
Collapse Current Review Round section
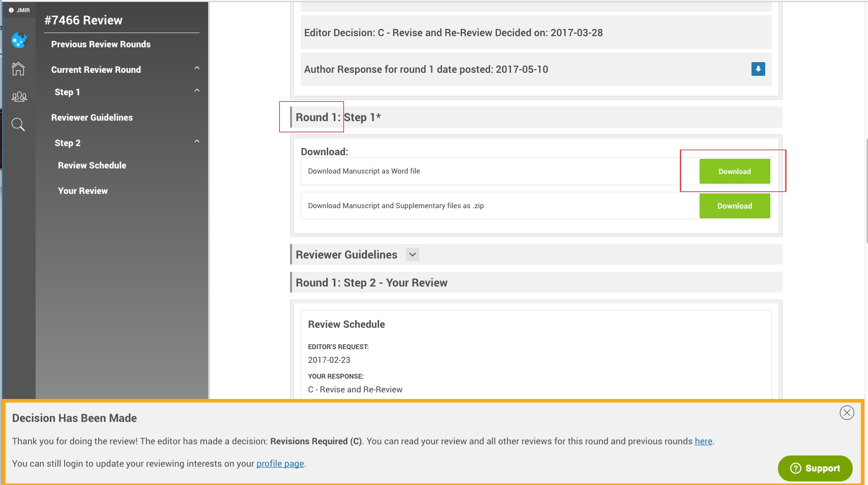[x=197, y=69]
